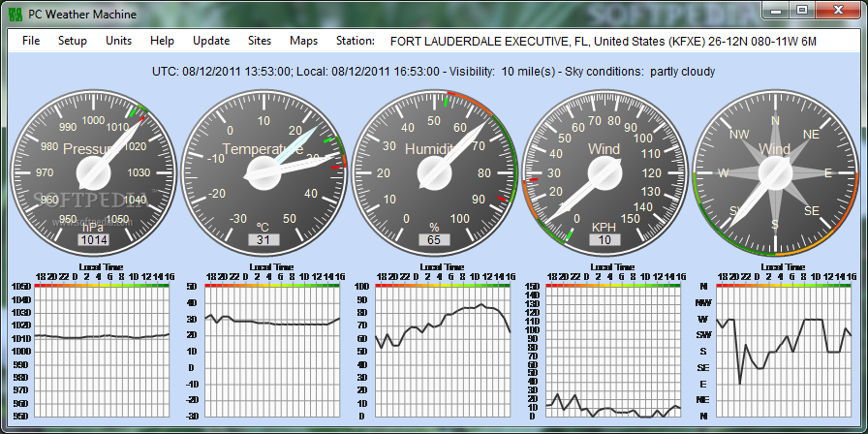868x434 pixels.
Task: Click the temperature value box showing 31
Action: 264,239
